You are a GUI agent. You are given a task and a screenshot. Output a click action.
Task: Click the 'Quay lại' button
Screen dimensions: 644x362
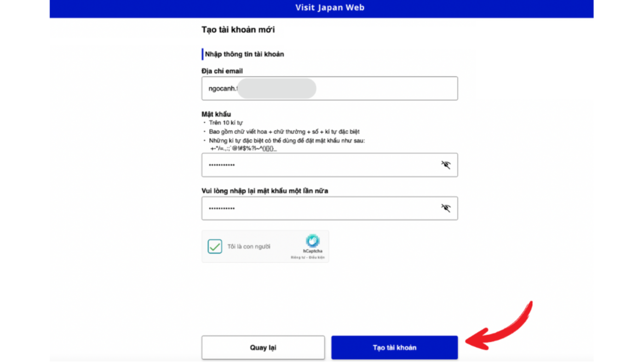pyautogui.click(x=263, y=347)
